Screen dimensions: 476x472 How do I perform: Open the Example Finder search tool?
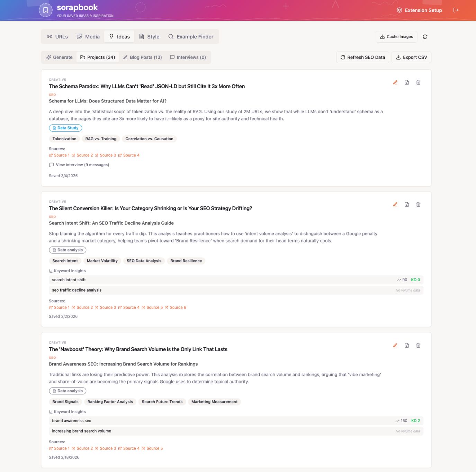(191, 36)
